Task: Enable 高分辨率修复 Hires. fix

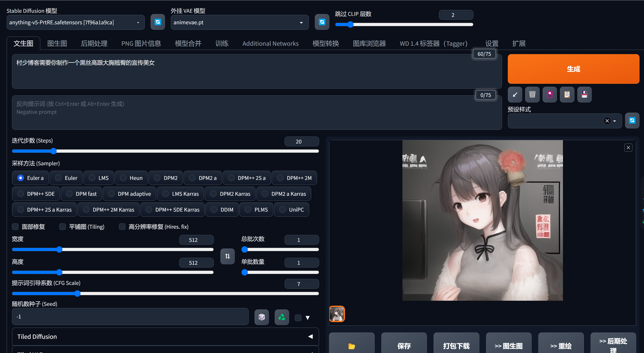Action: tap(122, 227)
